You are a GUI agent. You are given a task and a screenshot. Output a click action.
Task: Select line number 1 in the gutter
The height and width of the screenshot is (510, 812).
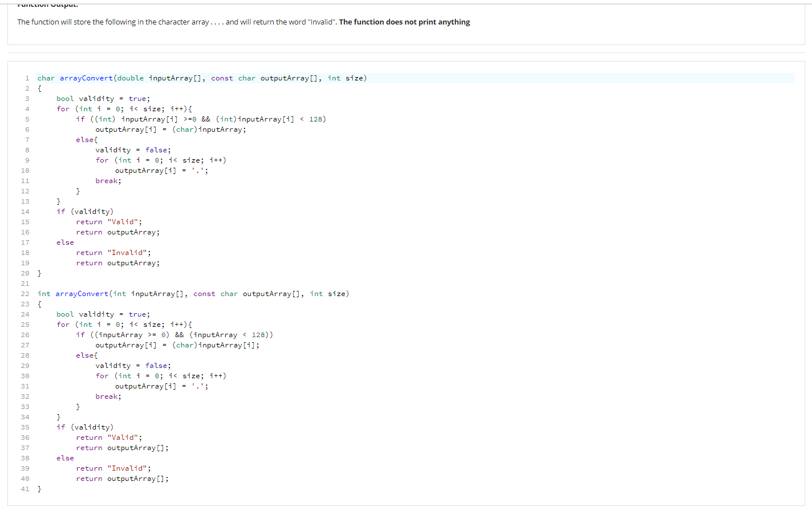27,78
